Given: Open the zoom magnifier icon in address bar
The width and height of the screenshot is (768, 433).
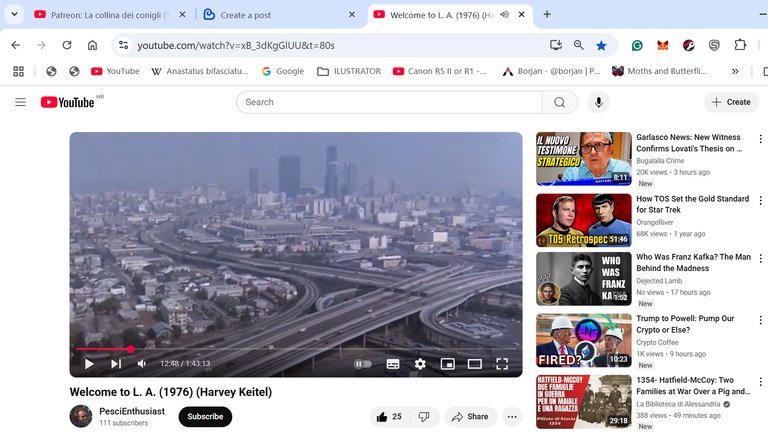Looking at the screenshot, I should point(578,45).
